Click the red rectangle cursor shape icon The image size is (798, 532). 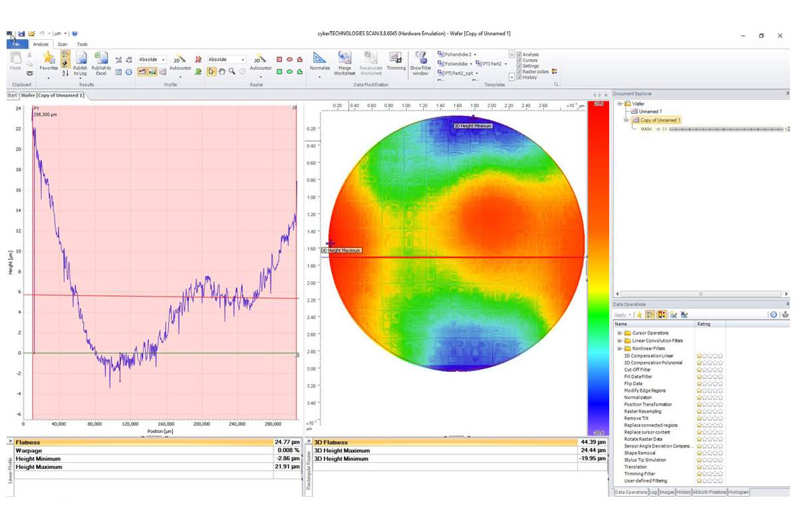(279, 59)
